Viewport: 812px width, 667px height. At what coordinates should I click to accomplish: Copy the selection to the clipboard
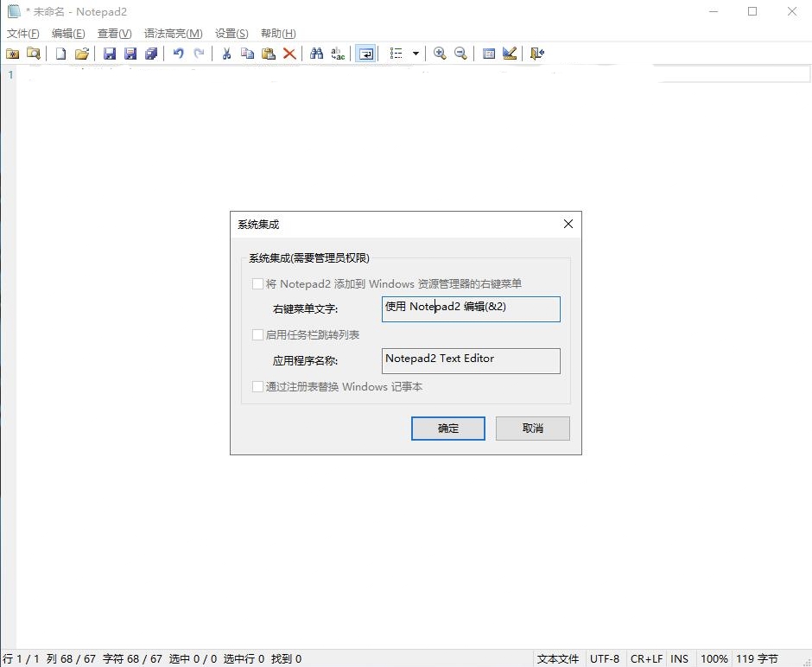pyautogui.click(x=248, y=54)
